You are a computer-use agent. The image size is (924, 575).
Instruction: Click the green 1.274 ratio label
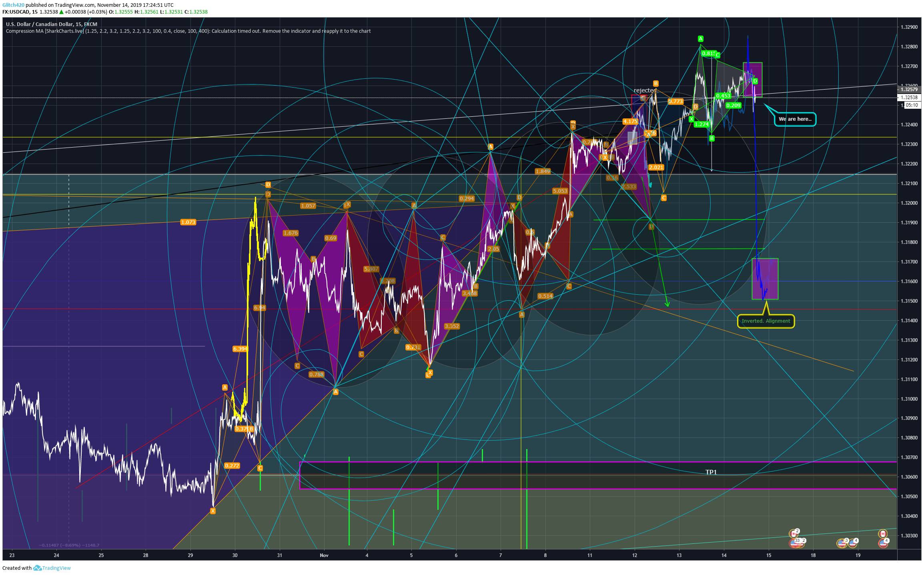coord(702,124)
